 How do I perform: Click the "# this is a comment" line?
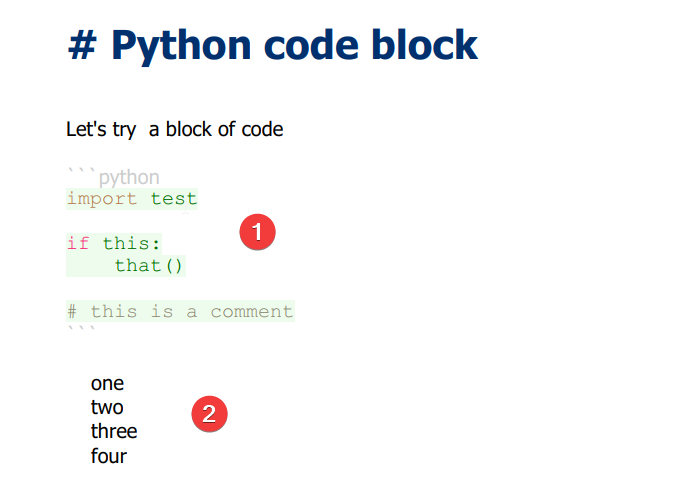[x=180, y=311]
